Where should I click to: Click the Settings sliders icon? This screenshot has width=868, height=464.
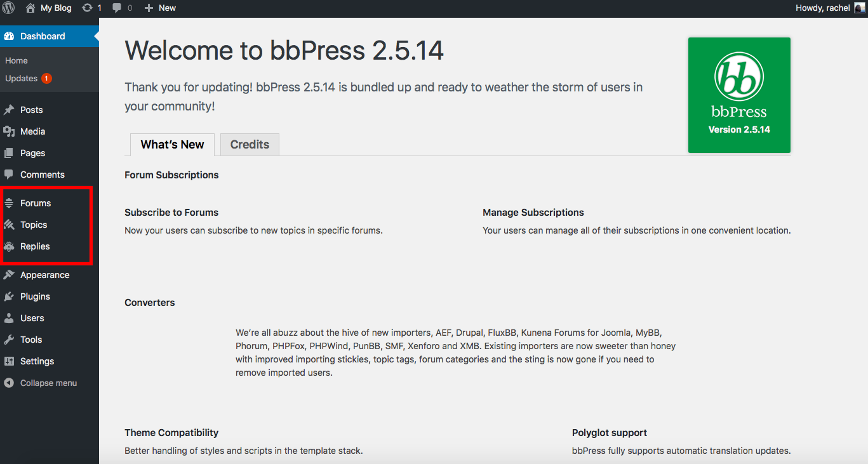(x=9, y=361)
